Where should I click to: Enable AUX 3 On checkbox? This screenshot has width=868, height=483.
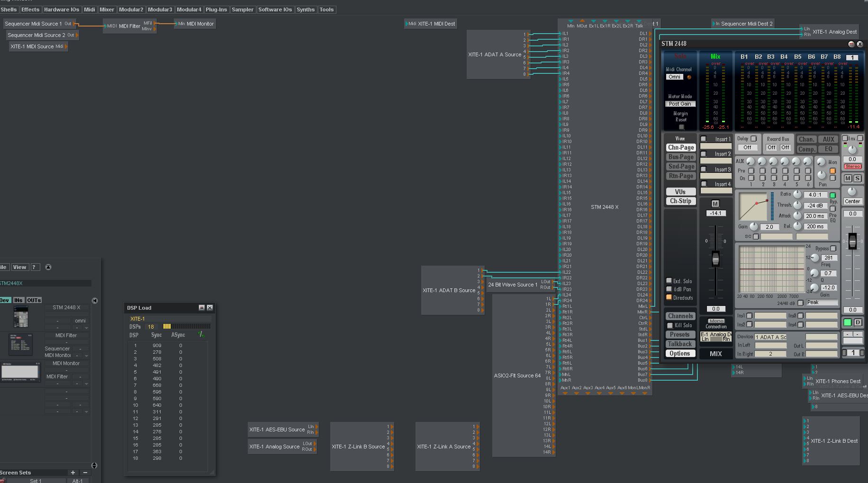774,178
